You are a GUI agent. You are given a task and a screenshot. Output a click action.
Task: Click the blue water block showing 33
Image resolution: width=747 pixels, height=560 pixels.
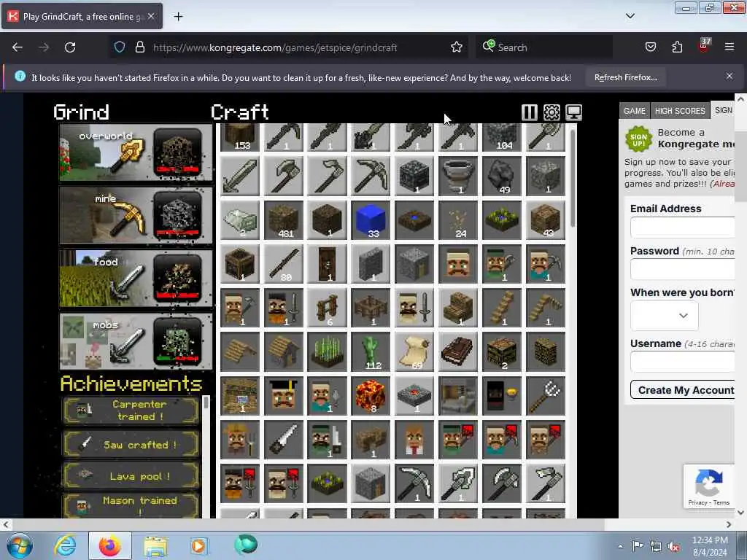[x=371, y=220]
